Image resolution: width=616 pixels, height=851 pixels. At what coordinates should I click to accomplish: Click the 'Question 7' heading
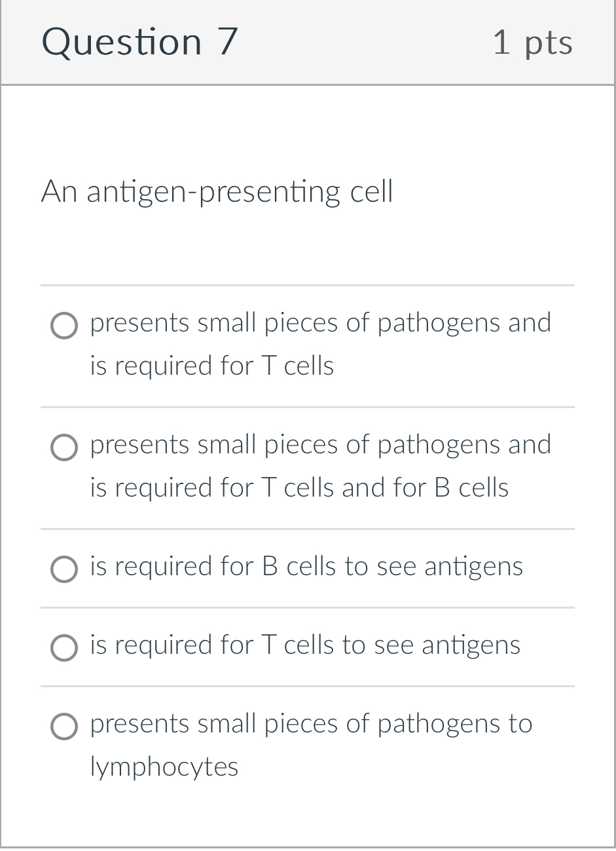(x=139, y=41)
